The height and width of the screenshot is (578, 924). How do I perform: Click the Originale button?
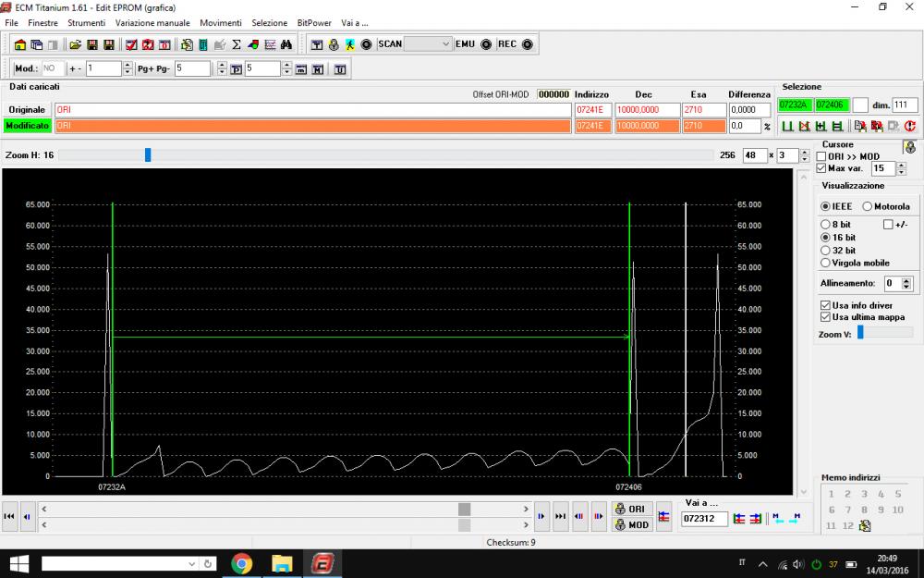[27, 110]
